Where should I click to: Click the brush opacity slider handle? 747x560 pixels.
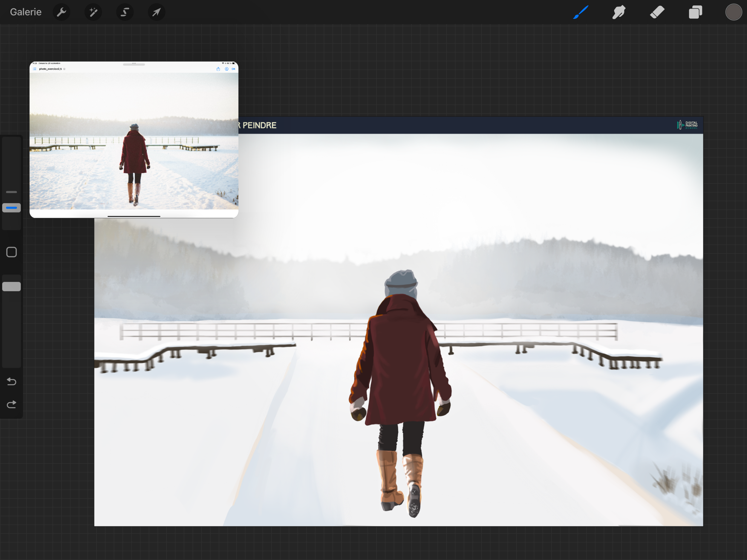pyautogui.click(x=11, y=286)
